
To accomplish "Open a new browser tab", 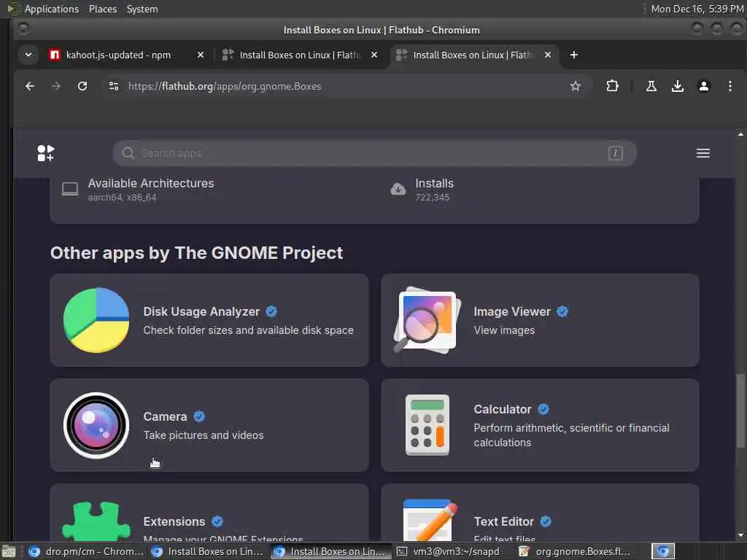I will 574,55.
